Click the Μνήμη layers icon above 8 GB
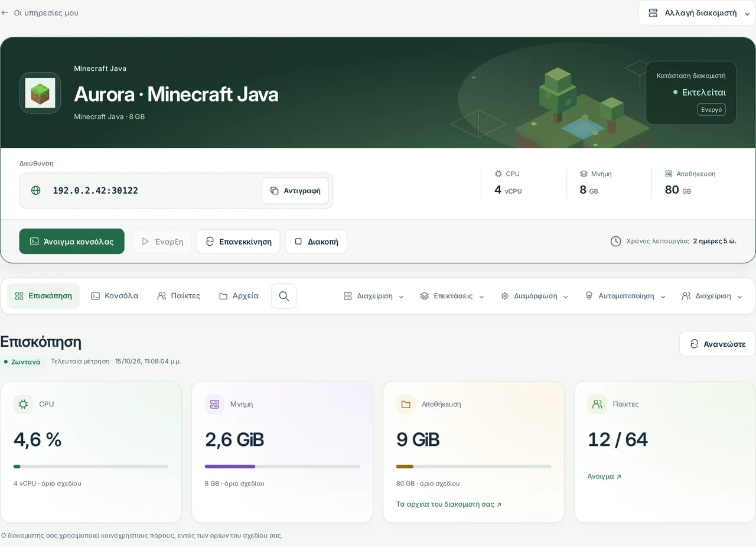This screenshot has width=756, height=547. [x=584, y=174]
